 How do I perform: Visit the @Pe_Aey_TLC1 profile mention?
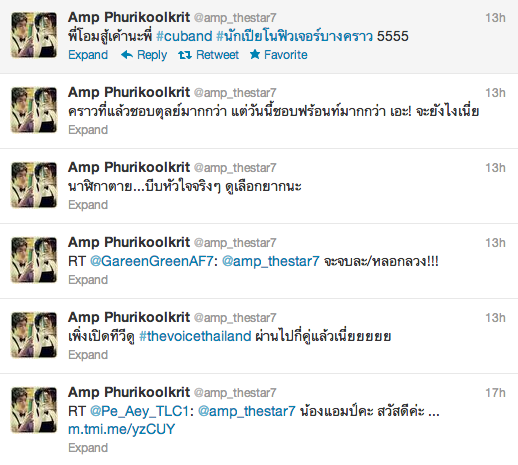tap(139, 411)
